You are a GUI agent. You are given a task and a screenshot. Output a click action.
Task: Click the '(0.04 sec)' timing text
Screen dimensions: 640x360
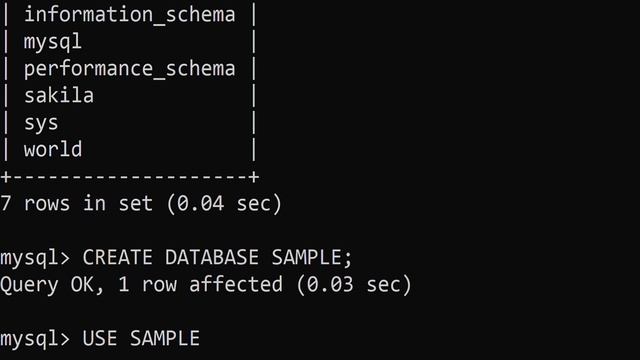coord(224,203)
